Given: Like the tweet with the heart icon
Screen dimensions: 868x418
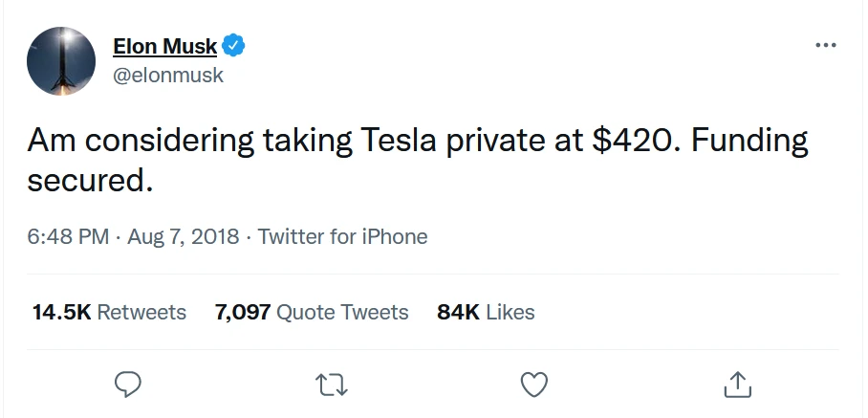Looking at the screenshot, I should pos(533,384).
